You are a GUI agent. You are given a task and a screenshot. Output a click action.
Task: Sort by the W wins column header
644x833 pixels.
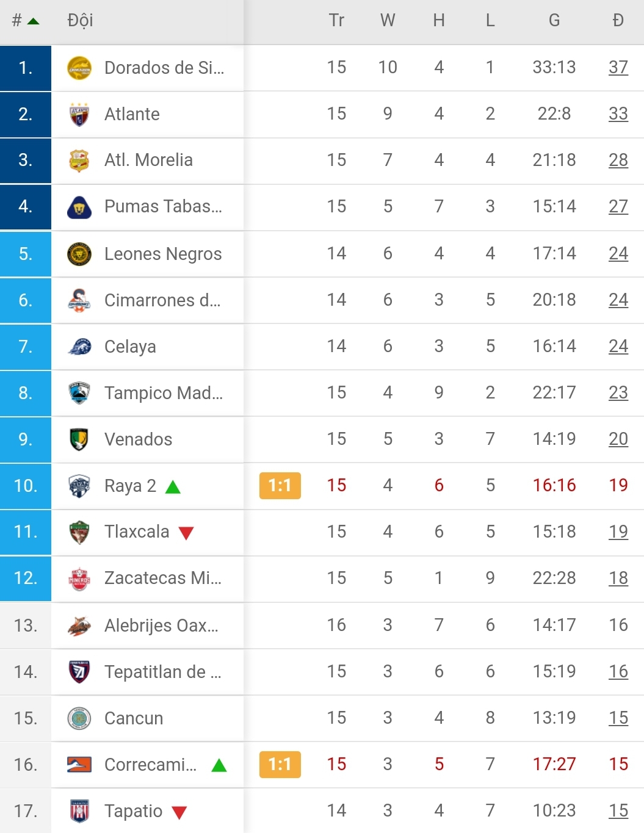(x=388, y=21)
